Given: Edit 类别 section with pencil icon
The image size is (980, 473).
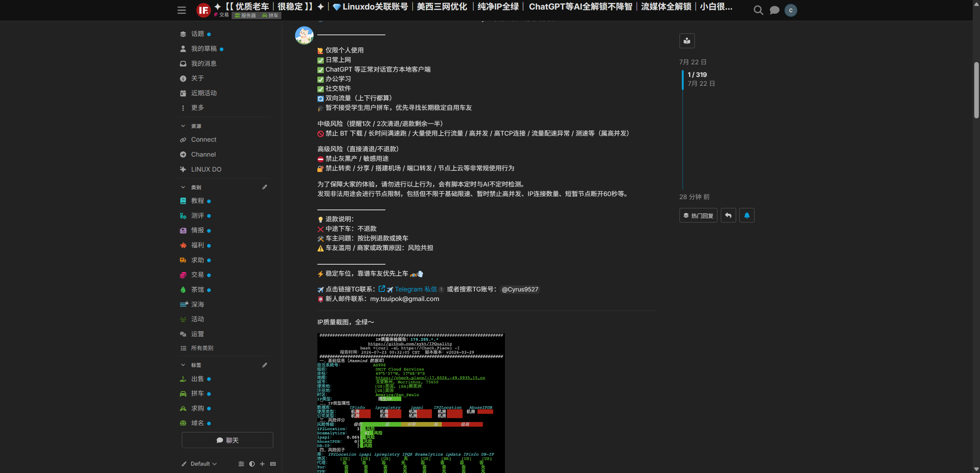Looking at the screenshot, I should click(x=265, y=187).
